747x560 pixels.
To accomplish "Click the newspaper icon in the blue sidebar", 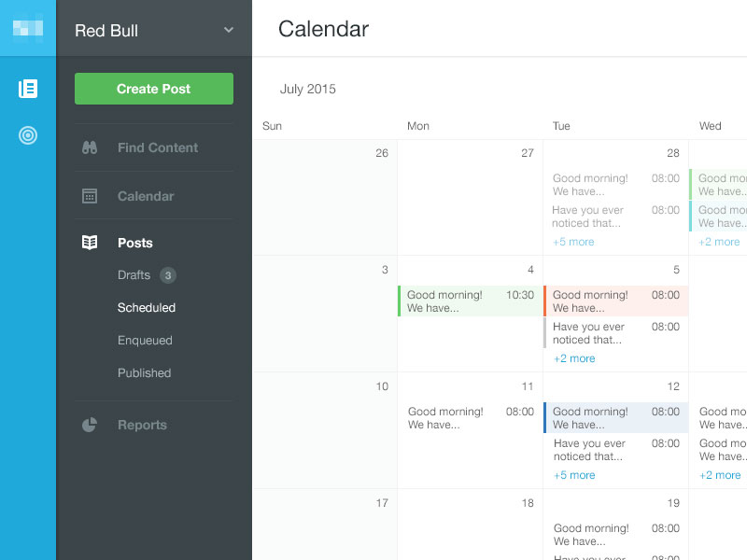I will 27,89.
